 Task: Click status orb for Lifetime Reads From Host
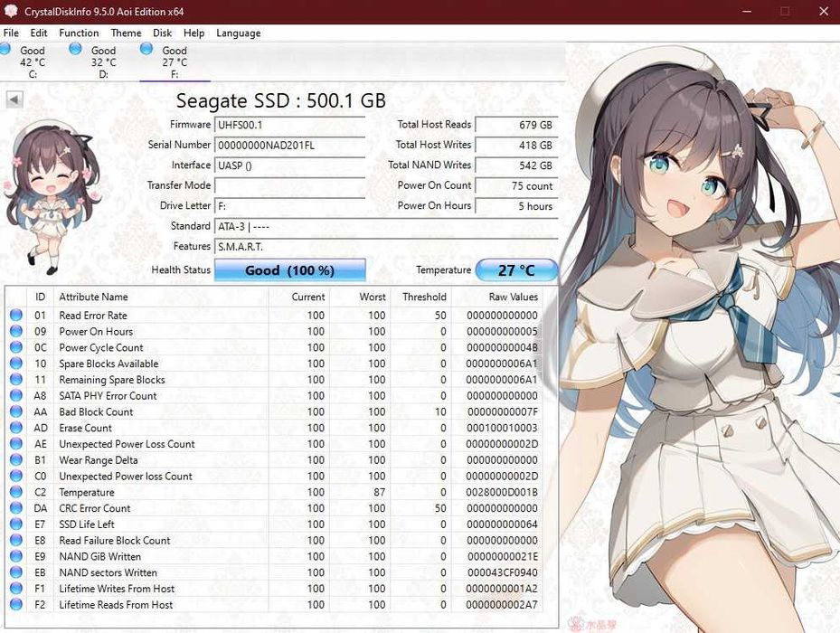click(16, 605)
